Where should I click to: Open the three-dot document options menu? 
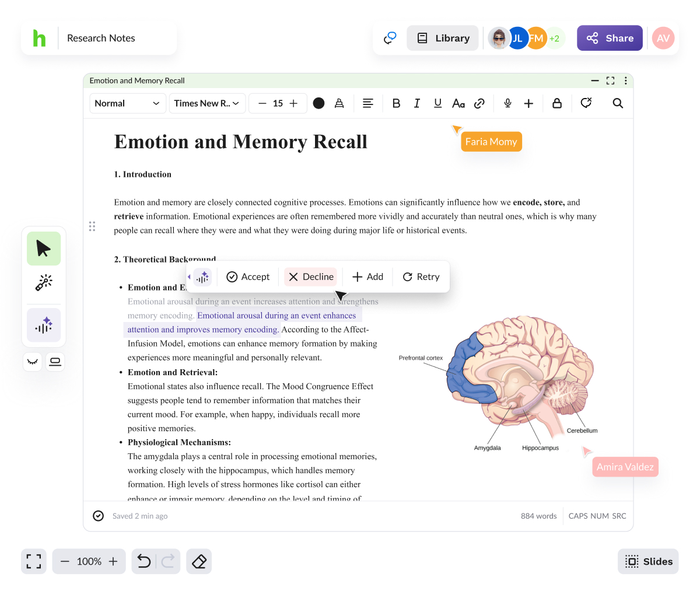tap(625, 80)
